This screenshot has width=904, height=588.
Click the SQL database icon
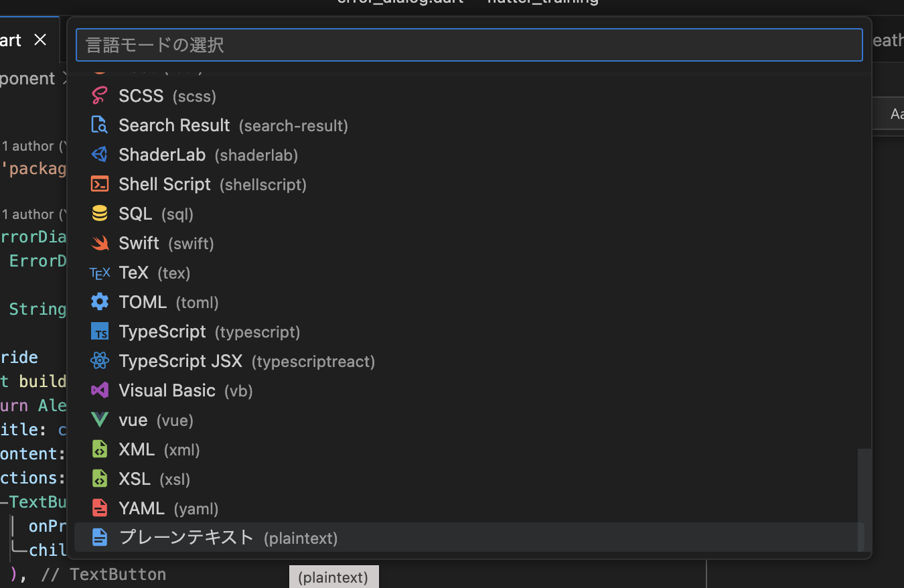[x=100, y=214]
